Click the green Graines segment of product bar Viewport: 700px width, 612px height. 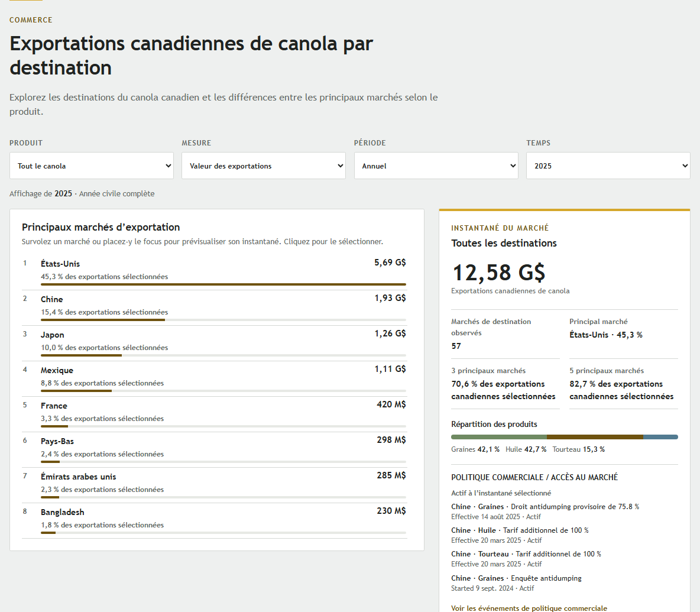point(499,437)
